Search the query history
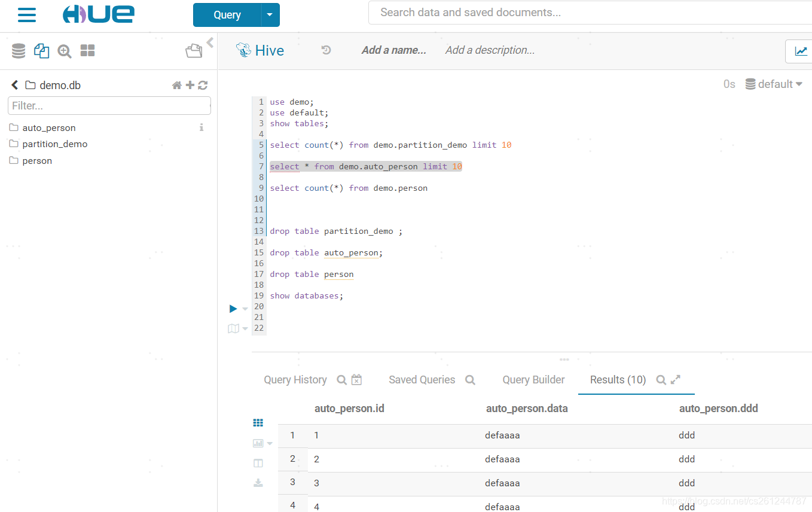Screen dimensions: 812x512 pyautogui.click(x=341, y=380)
